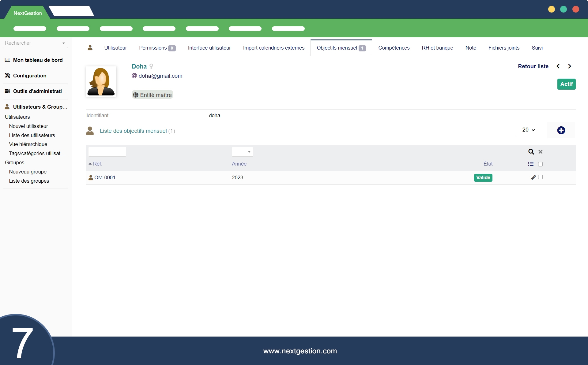Click Doha's profile photo thumbnail
Viewport: 588px width, 365px height.
101,82
